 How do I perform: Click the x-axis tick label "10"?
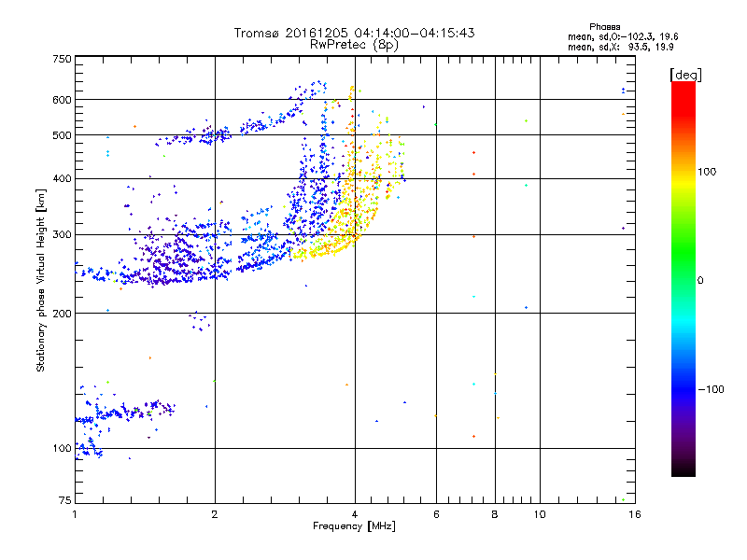540,514
